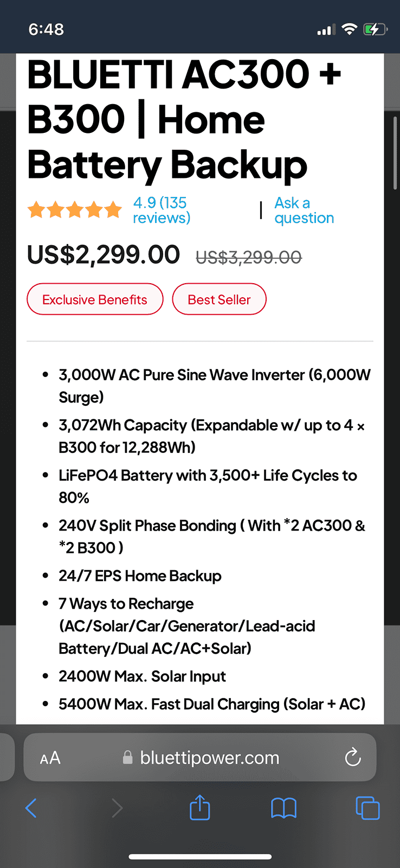This screenshot has width=400, height=868.
Task: Click the Ask a question link
Action: point(304,210)
